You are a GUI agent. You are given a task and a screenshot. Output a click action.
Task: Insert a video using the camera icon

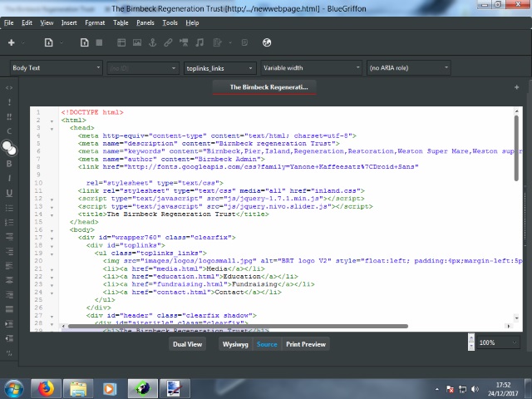(184, 42)
